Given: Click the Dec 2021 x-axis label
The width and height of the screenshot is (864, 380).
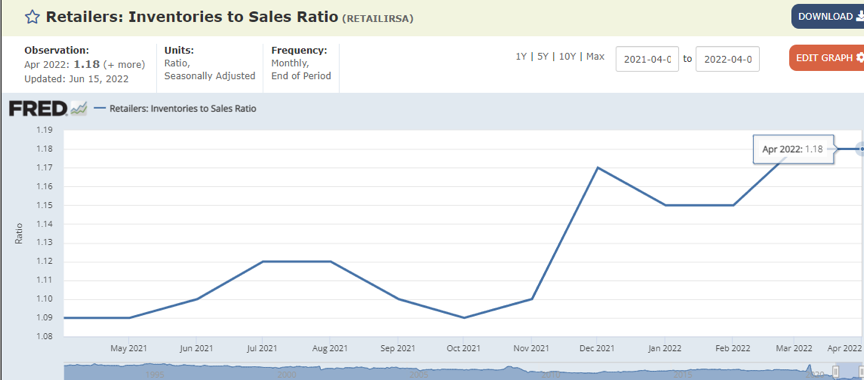Looking at the screenshot, I should [x=597, y=348].
